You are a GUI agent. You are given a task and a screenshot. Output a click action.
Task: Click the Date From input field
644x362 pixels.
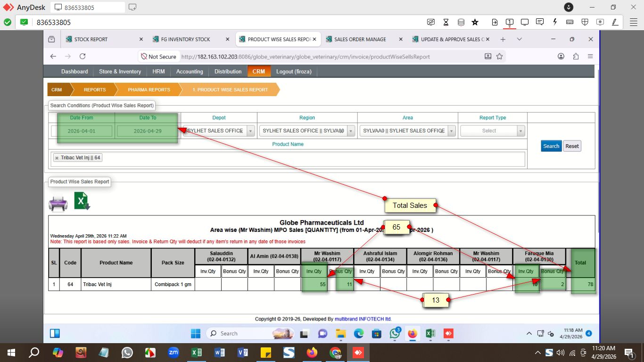click(82, 131)
